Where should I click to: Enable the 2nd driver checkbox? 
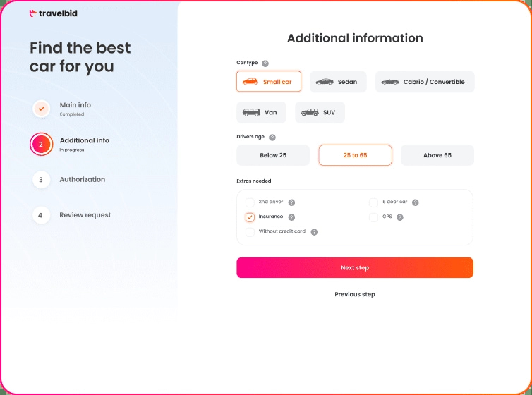coord(250,202)
